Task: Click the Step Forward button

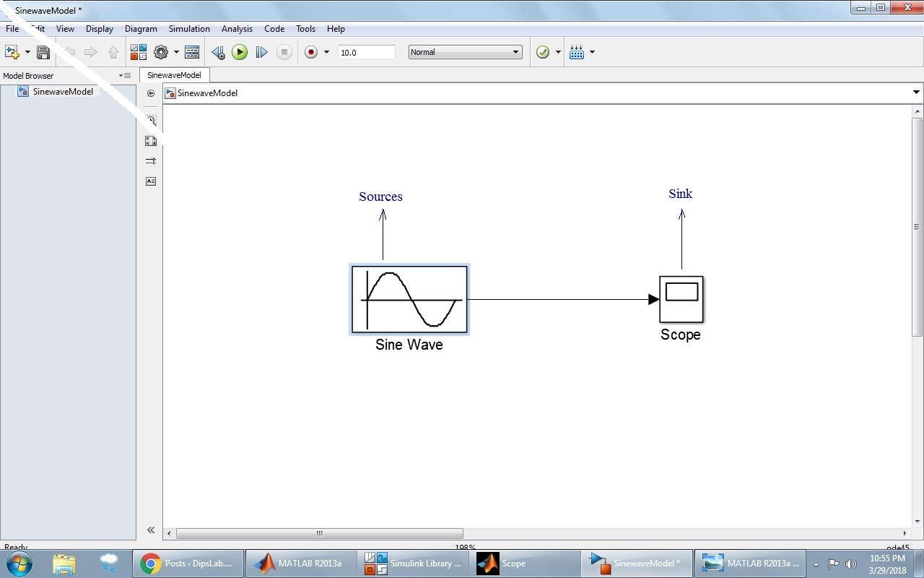Action: point(261,52)
